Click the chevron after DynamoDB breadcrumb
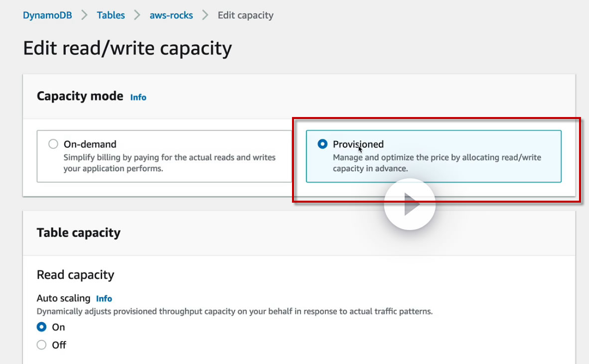The width and height of the screenshot is (589, 364). pos(85,15)
